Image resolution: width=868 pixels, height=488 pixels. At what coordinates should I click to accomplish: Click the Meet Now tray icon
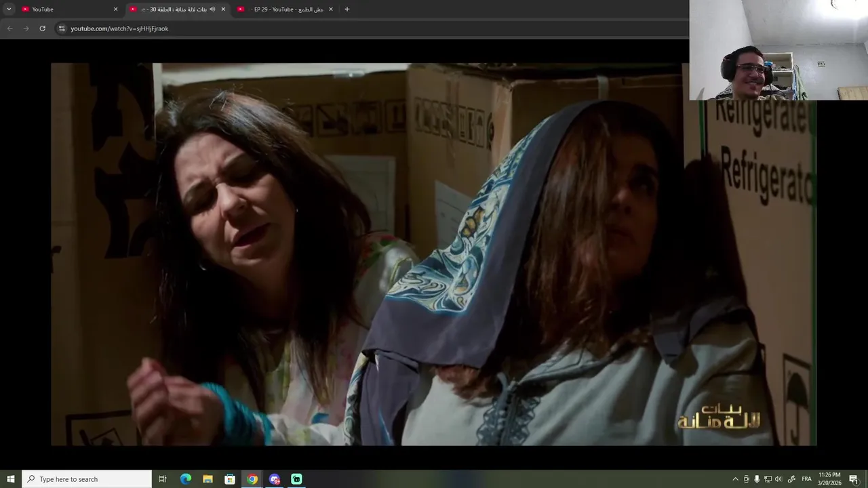(747, 479)
